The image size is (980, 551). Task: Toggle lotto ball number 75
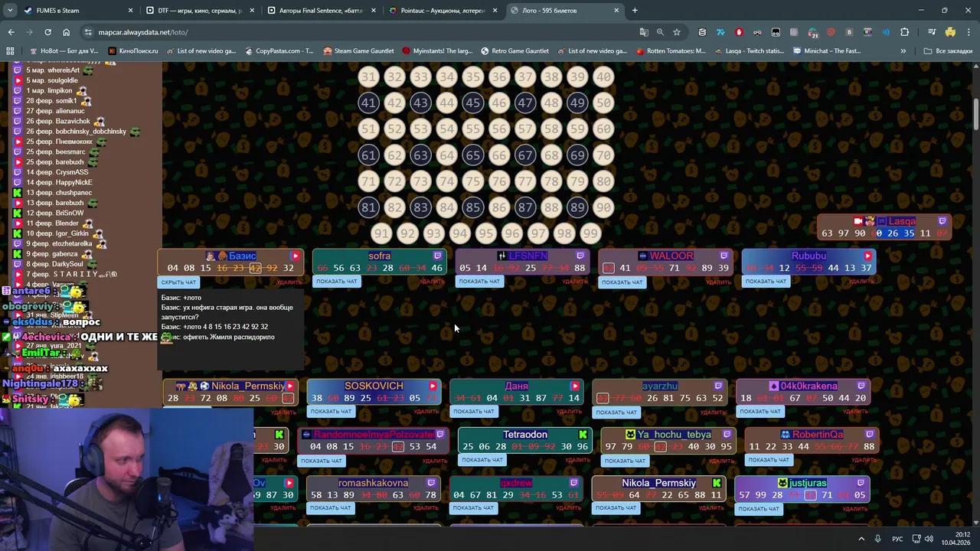[473, 181]
